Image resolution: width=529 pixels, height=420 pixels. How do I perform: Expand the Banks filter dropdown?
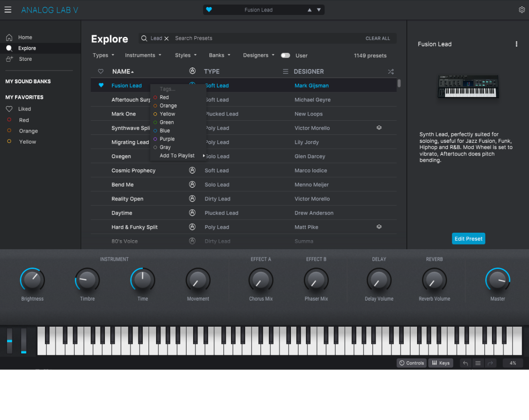pyautogui.click(x=220, y=56)
